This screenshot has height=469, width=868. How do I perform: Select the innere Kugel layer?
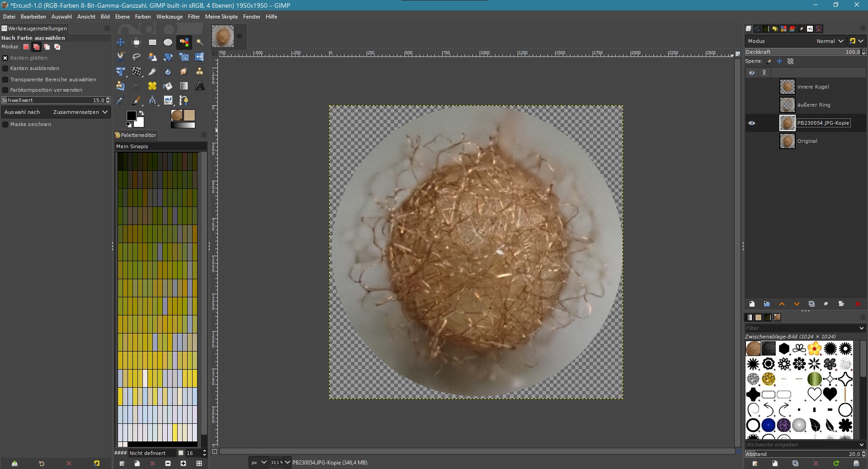click(813, 87)
